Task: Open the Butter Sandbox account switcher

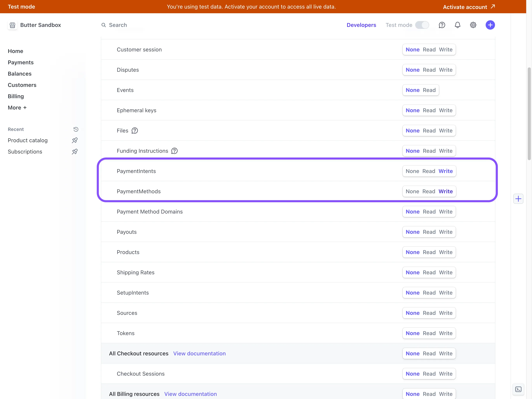Action: click(34, 25)
